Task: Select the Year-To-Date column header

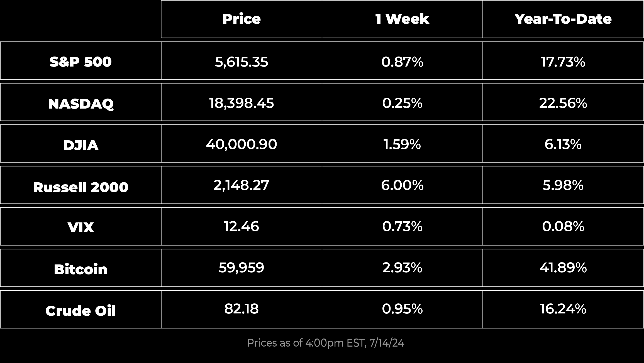Action: pyautogui.click(x=563, y=19)
